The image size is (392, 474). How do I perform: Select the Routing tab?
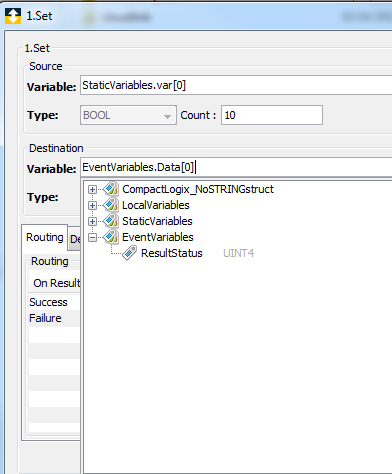(45, 238)
